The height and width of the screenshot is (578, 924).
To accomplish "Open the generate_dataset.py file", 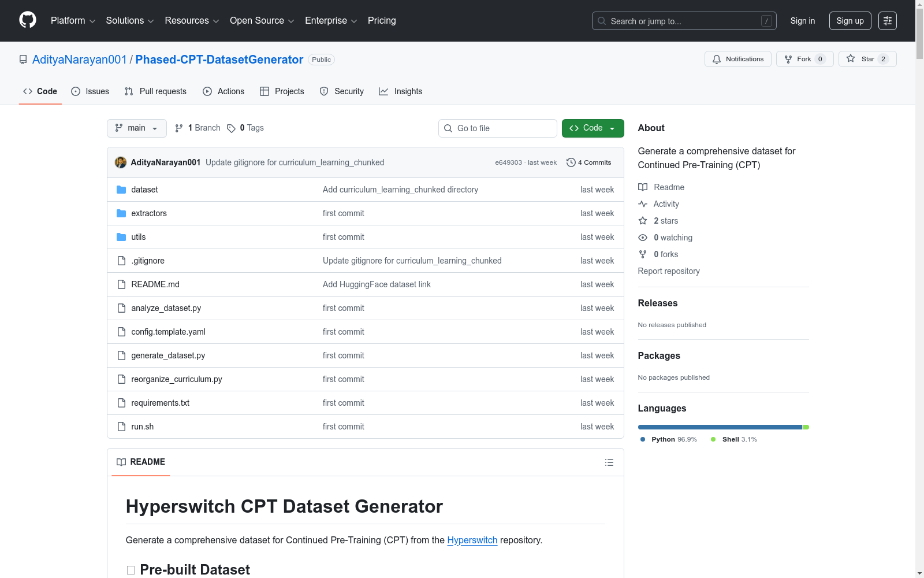I will (168, 355).
